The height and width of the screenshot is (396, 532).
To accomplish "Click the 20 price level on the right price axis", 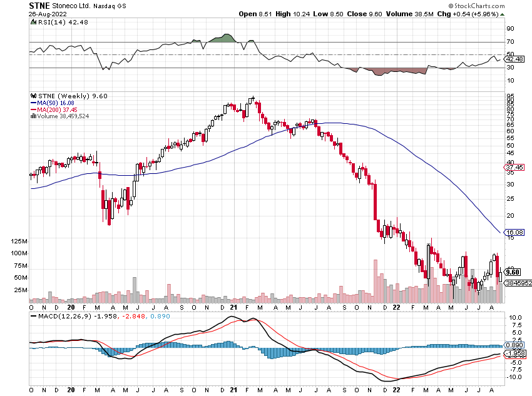I will coord(510,216).
